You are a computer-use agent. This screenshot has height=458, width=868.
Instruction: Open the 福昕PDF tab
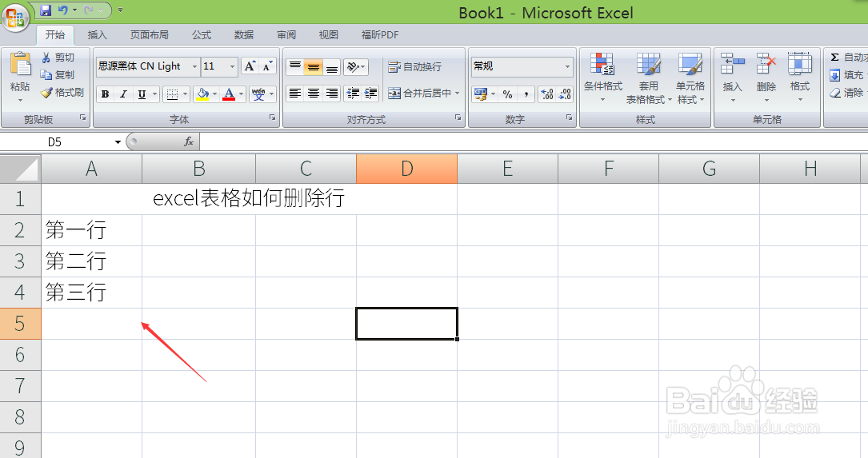point(380,35)
